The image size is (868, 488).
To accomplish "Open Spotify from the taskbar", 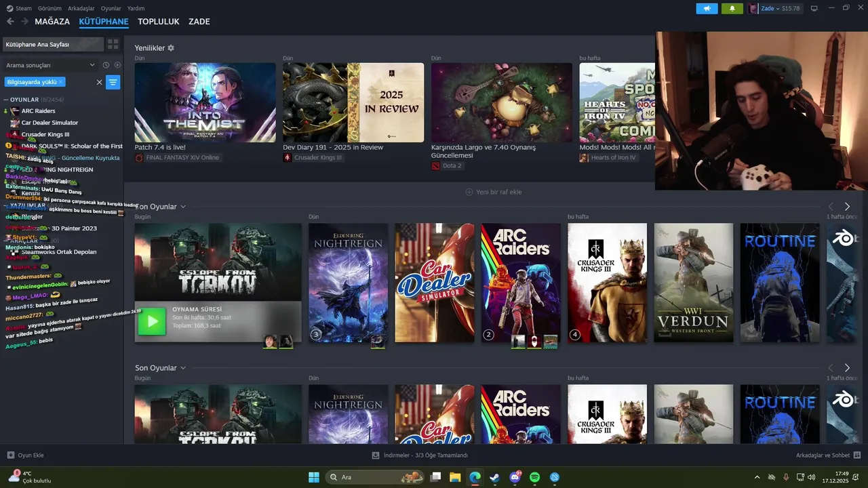I will click(x=534, y=477).
